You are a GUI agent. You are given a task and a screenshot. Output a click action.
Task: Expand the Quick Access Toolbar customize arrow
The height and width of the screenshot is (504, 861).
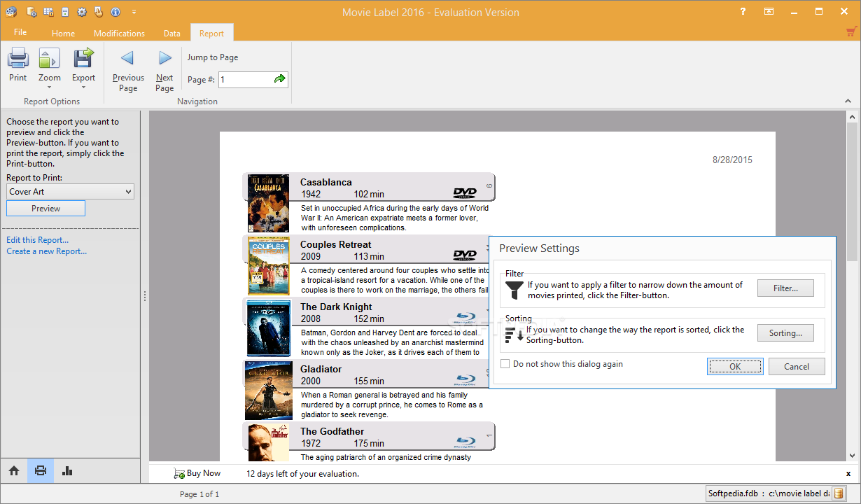click(134, 13)
